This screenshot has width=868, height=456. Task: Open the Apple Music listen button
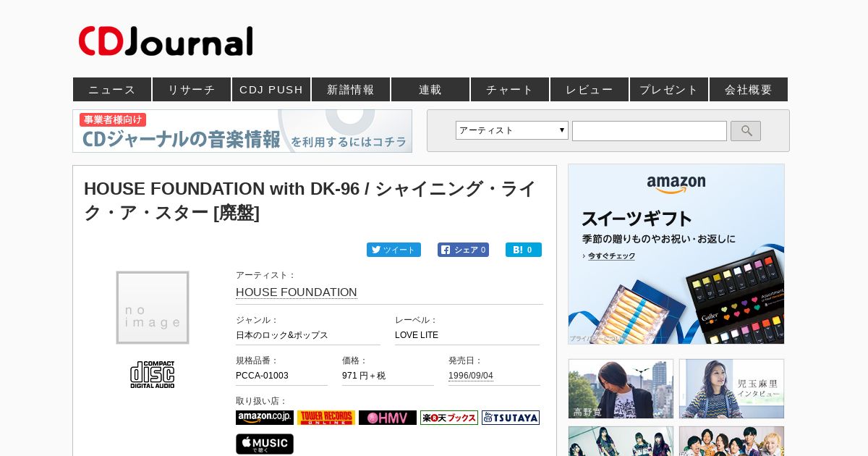(x=265, y=444)
